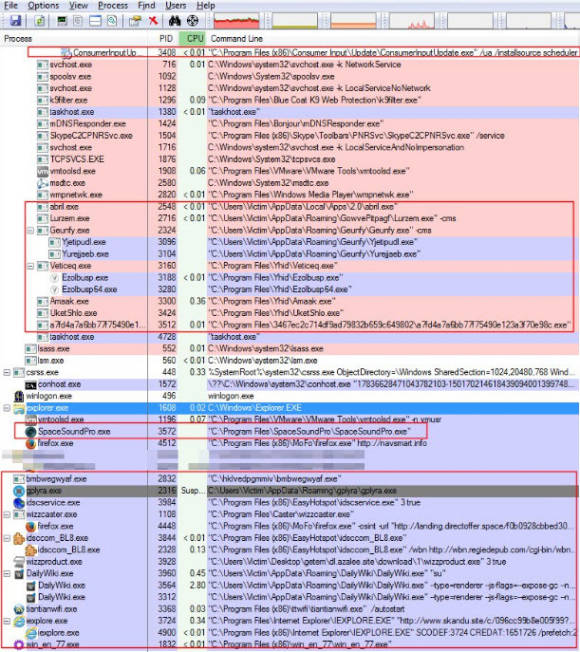The height and width of the screenshot is (652, 580).
Task: Click the DailyWiki.exe icon, PID 3960
Action: click(x=19, y=574)
